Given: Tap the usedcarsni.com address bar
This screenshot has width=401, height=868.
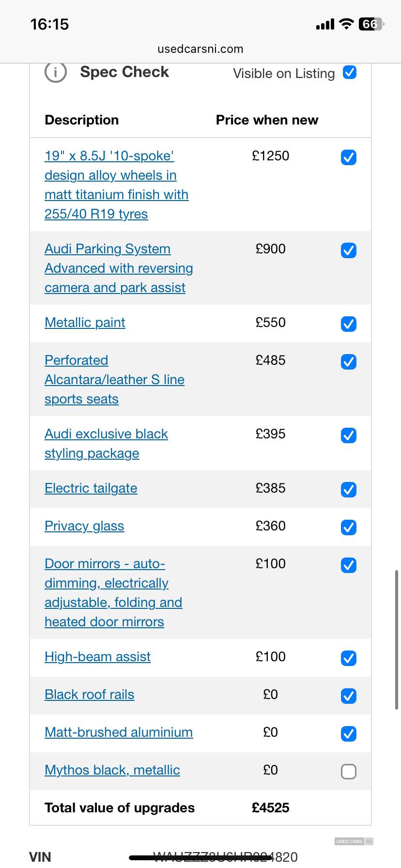Looking at the screenshot, I should tap(200, 49).
